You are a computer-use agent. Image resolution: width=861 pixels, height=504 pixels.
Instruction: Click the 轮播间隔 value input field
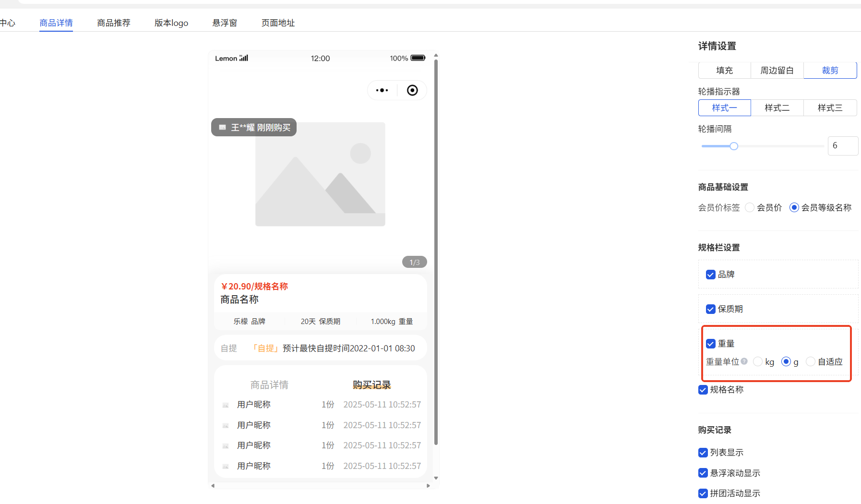coord(843,145)
